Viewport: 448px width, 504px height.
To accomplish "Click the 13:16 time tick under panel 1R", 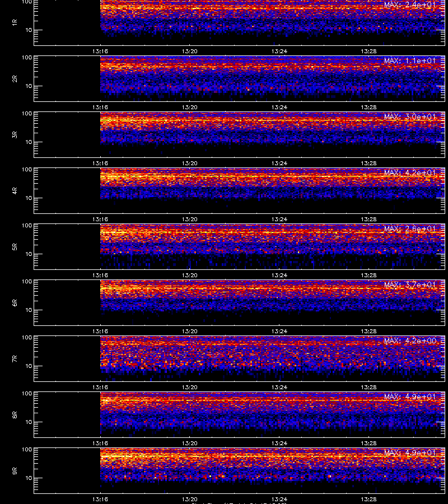I will (x=100, y=51).
